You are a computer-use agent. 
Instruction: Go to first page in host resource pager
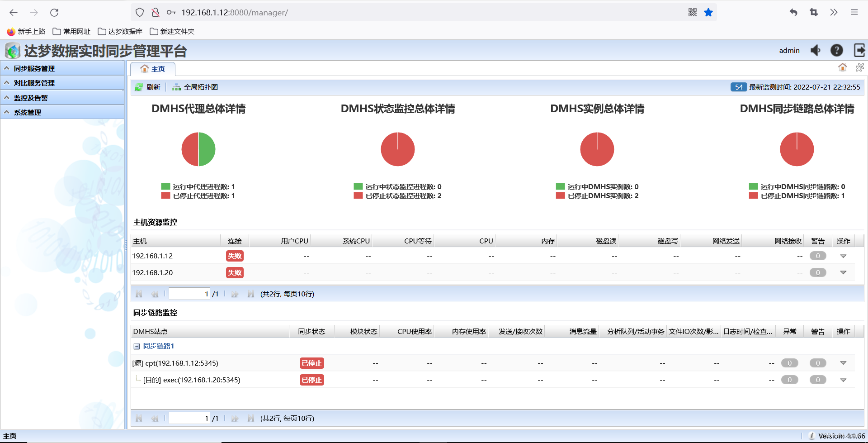click(139, 294)
